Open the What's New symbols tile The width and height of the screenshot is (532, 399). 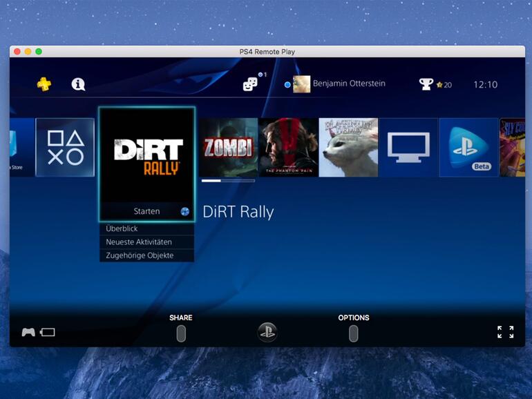(65, 147)
